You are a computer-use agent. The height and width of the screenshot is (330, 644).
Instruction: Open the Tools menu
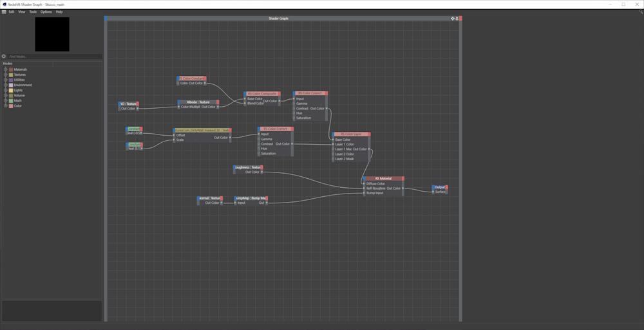(33, 12)
